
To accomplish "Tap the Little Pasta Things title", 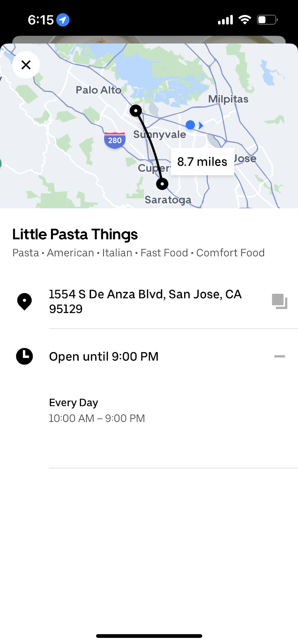I will 75,234.
